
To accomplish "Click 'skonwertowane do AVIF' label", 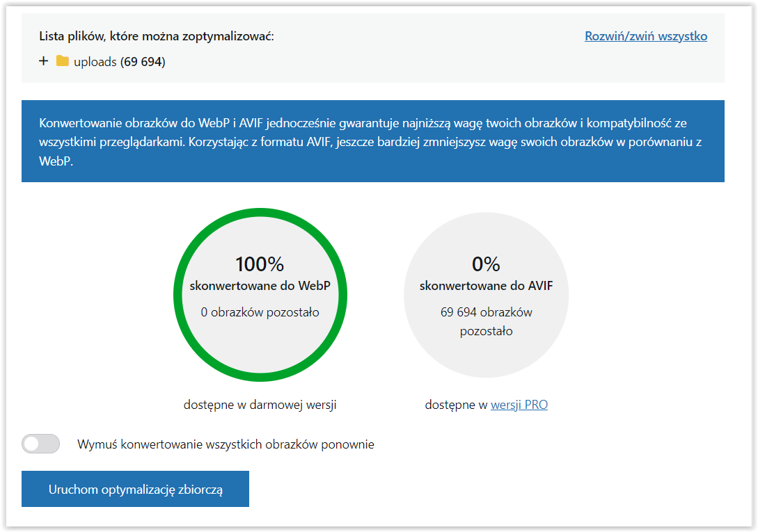I will point(487,286).
